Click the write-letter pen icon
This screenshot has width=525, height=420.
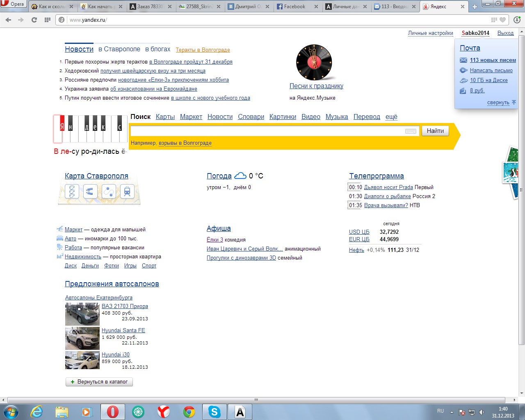(x=463, y=71)
